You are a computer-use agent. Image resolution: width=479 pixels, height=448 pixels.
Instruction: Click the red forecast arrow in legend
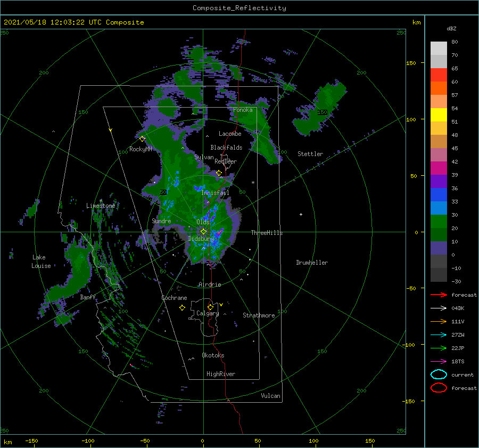click(439, 295)
